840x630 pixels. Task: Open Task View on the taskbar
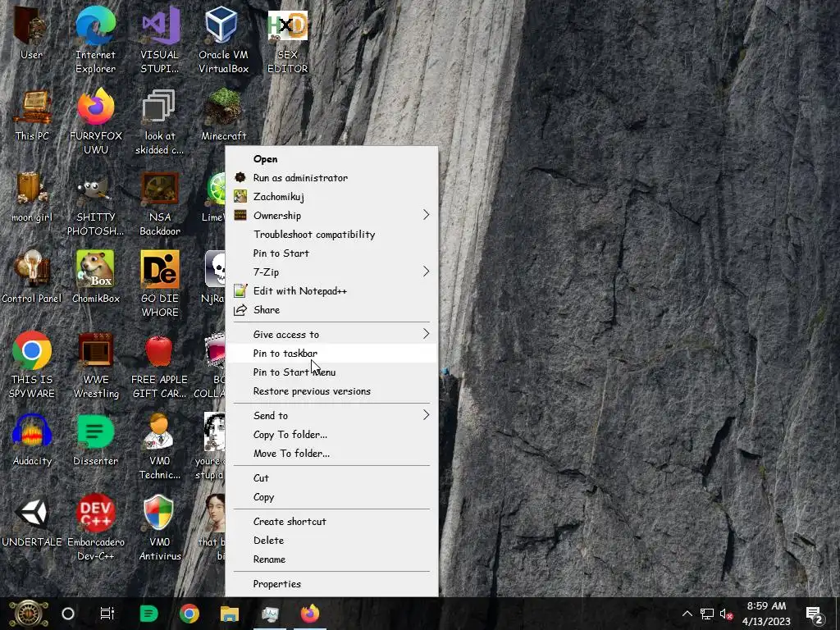pos(107,614)
